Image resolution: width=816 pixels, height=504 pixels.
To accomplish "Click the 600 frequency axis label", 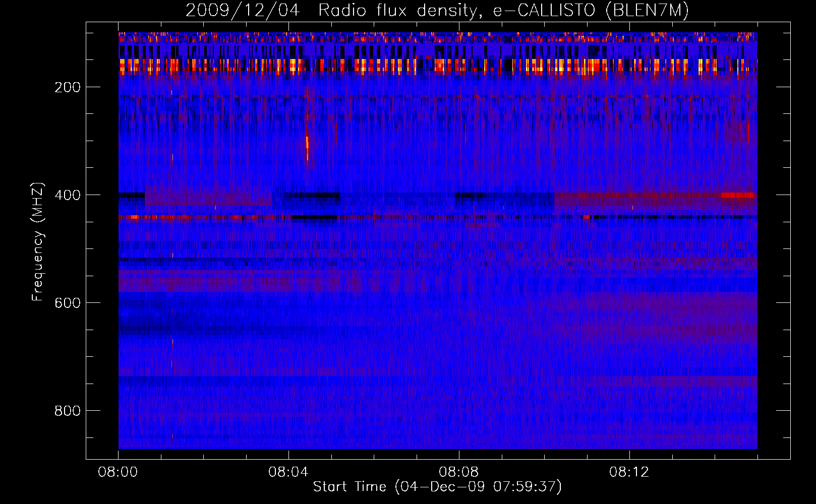I will [68, 303].
